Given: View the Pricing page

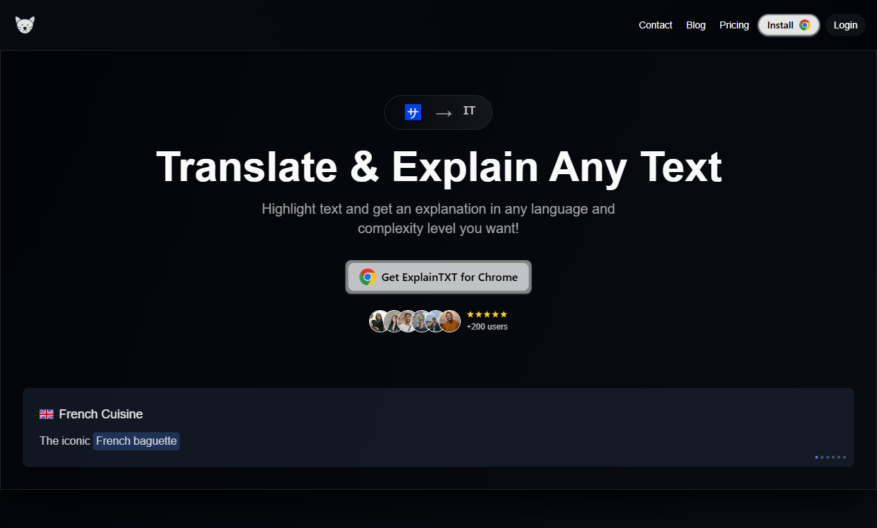Looking at the screenshot, I should click(x=734, y=25).
